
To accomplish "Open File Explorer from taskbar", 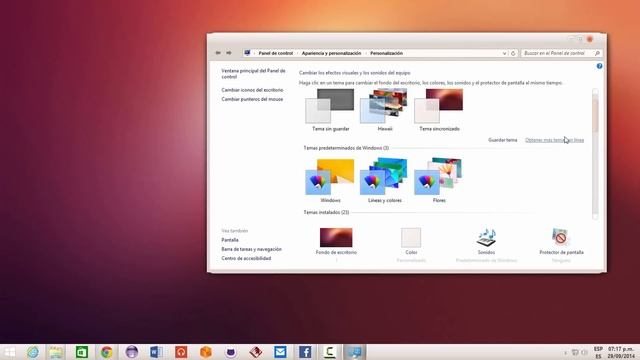I will click(x=56, y=352).
